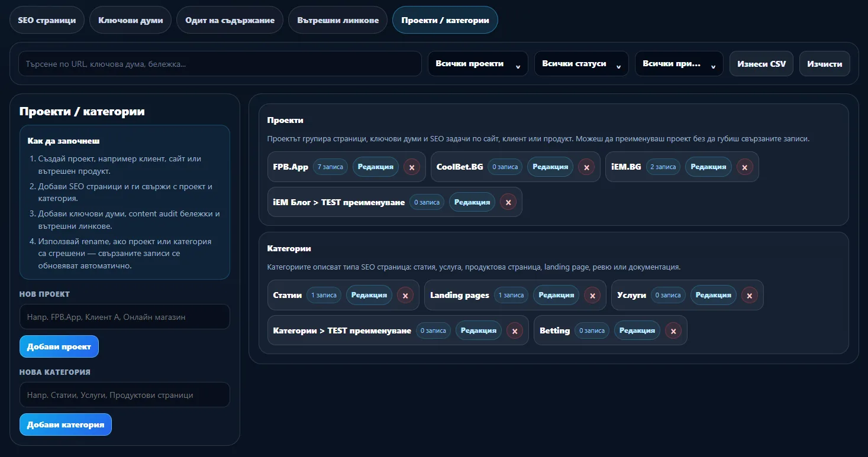Focus the Нова категория name input
Image resolution: width=868 pixels, height=457 pixels.
(125, 395)
